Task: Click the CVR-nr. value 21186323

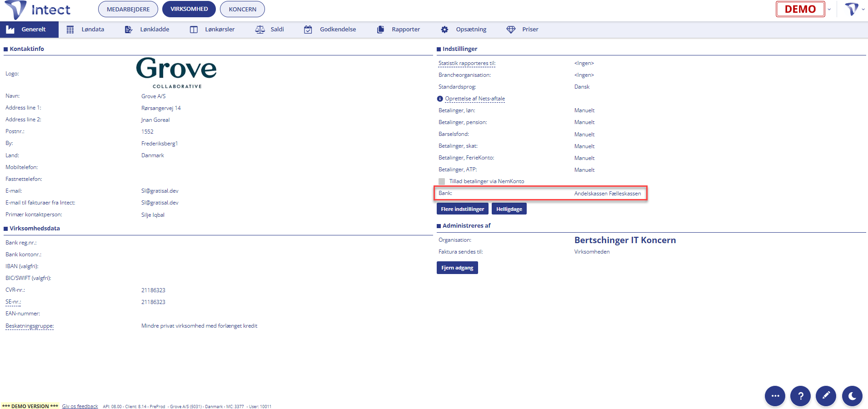Action: 153,290
